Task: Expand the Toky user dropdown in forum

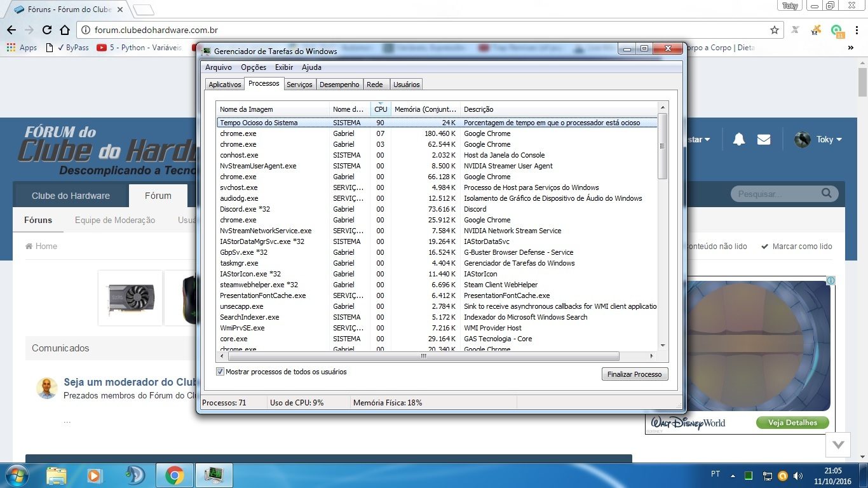Action: pos(819,140)
